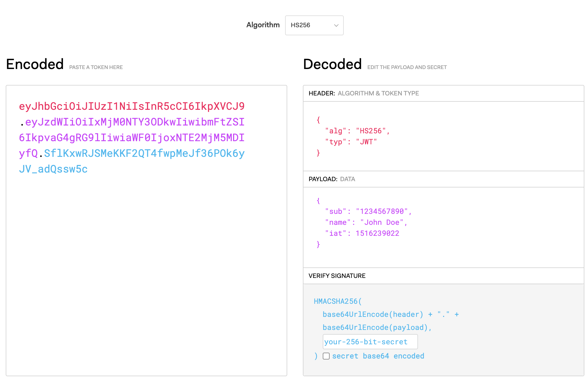588x389 pixels.
Task: Click the secret base64 encoded label text
Action: [x=378, y=356]
